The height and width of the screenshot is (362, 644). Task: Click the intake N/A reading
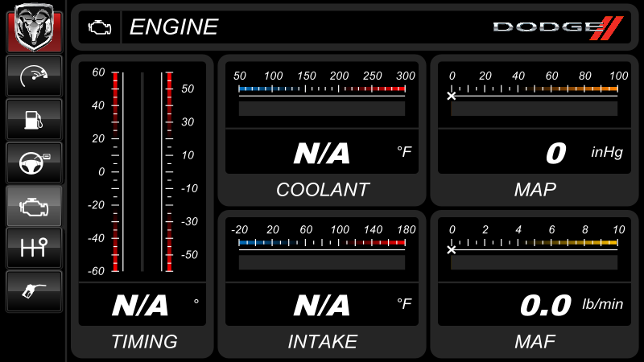pos(321,306)
